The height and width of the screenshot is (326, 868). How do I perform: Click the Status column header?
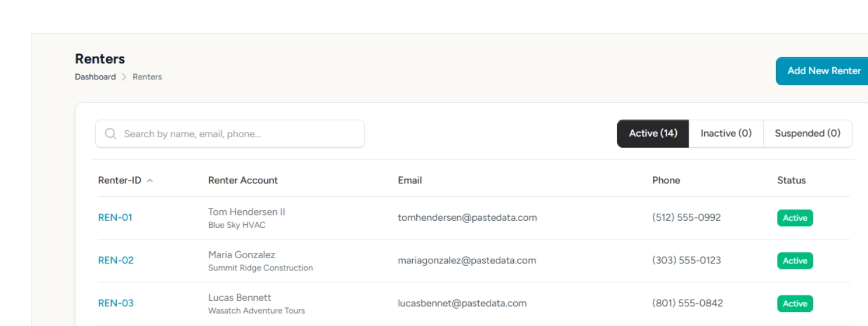click(791, 181)
